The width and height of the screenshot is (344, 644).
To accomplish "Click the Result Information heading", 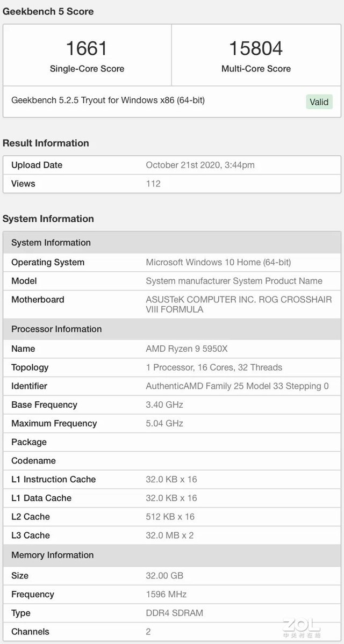I will pos(46,143).
